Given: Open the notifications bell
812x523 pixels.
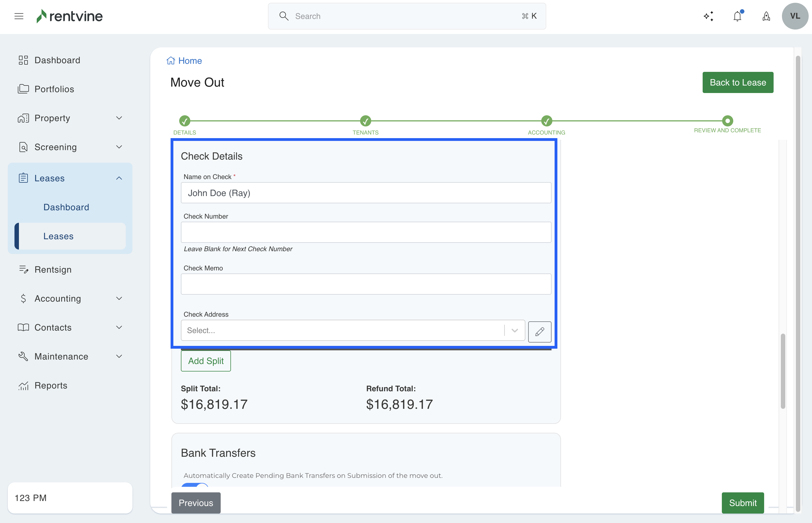Looking at the screenshot, I should (737, 16).
